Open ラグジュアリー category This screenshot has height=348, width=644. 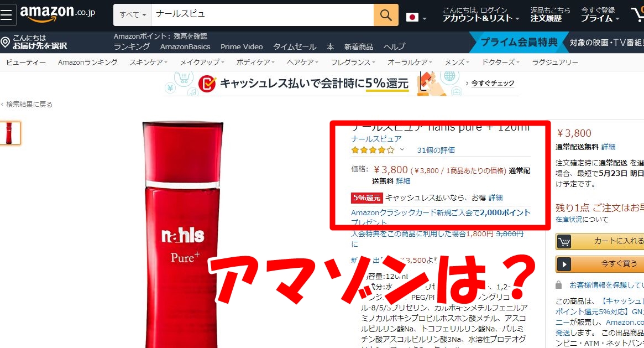click(x=555, y=63)
